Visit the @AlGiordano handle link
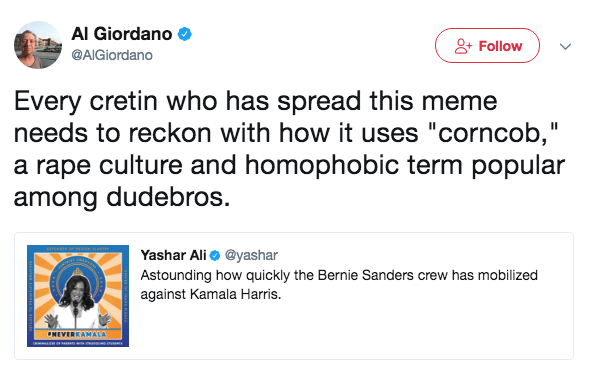The image size is (593, 369). point(112,55)
